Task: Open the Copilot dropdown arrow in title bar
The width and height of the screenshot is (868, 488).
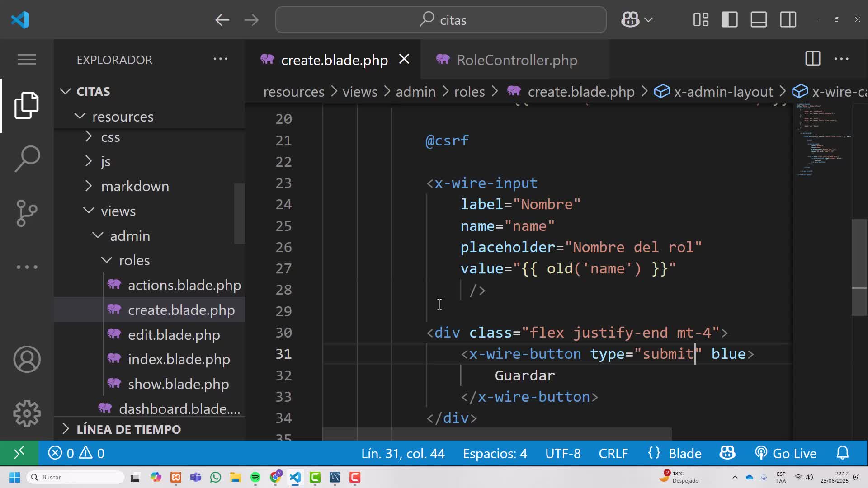Action: pos(649,20)
